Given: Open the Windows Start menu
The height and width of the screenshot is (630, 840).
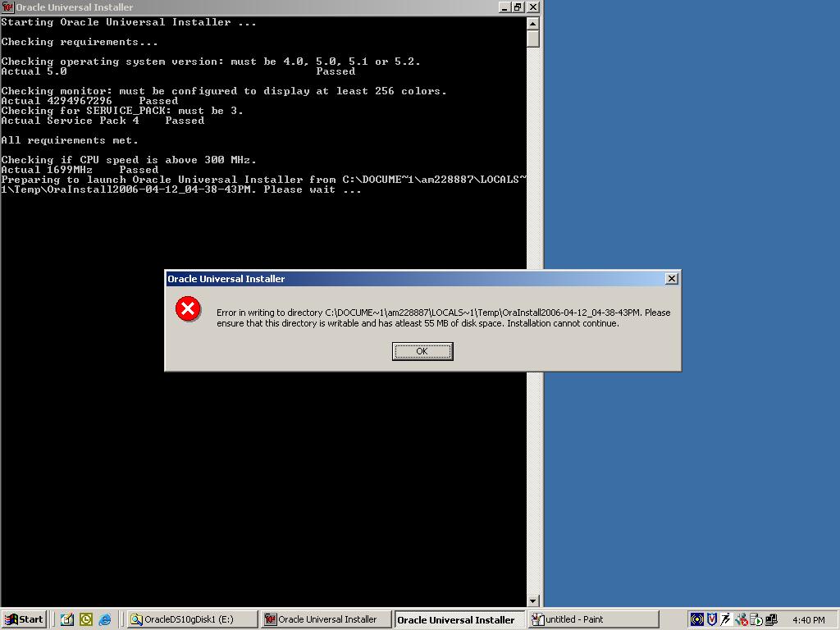Looking at the screenshot, I should pos(24,619).
